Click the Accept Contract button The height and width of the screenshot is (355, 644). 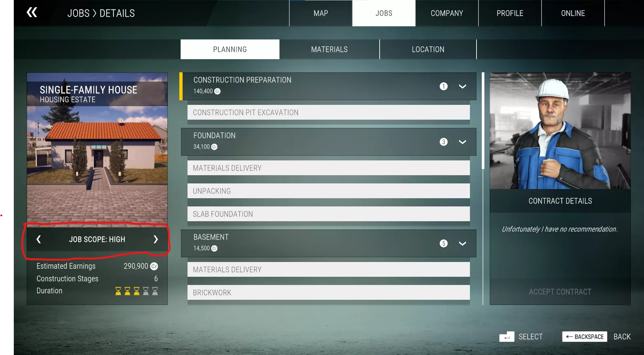pos(560,292)
